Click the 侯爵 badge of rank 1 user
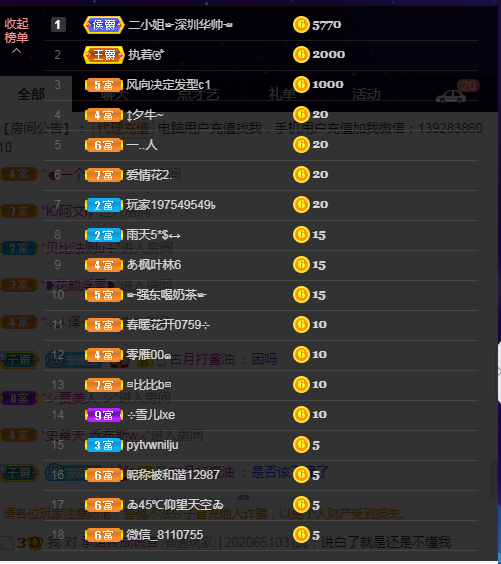 coord(104,25)
